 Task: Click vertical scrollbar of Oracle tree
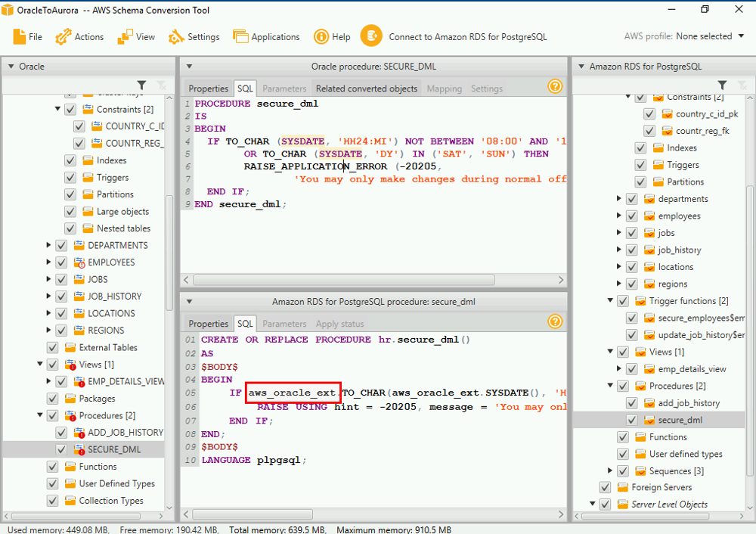point(169,253)
